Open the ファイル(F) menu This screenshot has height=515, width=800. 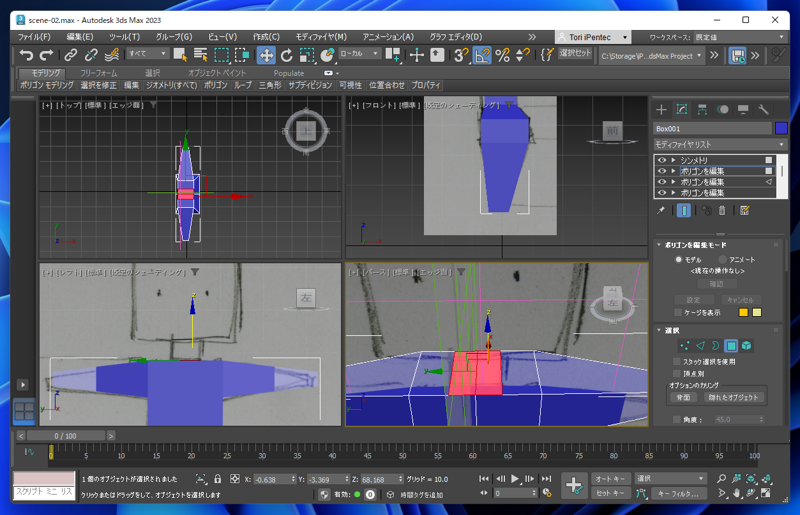34,37
